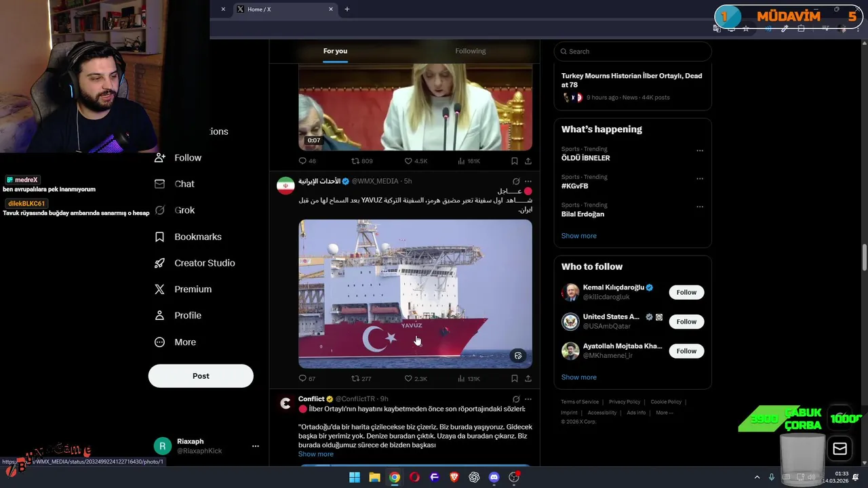The height and width of the screenshot is (488, 868).
Task: Repost the video post with 809 reposts
Action: point(361,161)
